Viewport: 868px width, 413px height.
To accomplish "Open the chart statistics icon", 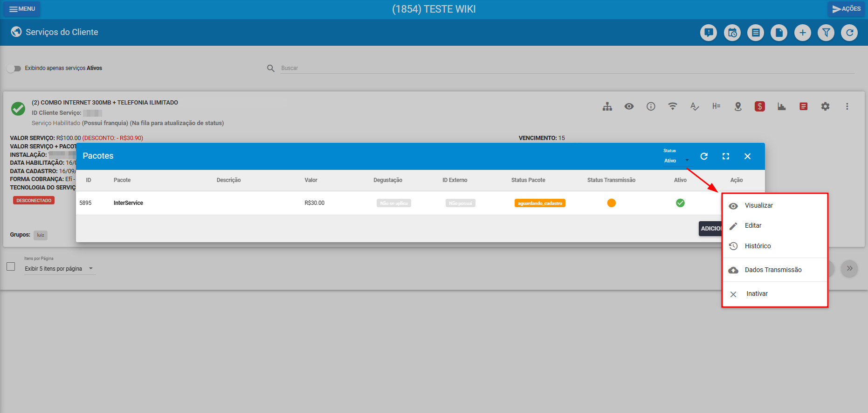I will [x=782, y=106].
